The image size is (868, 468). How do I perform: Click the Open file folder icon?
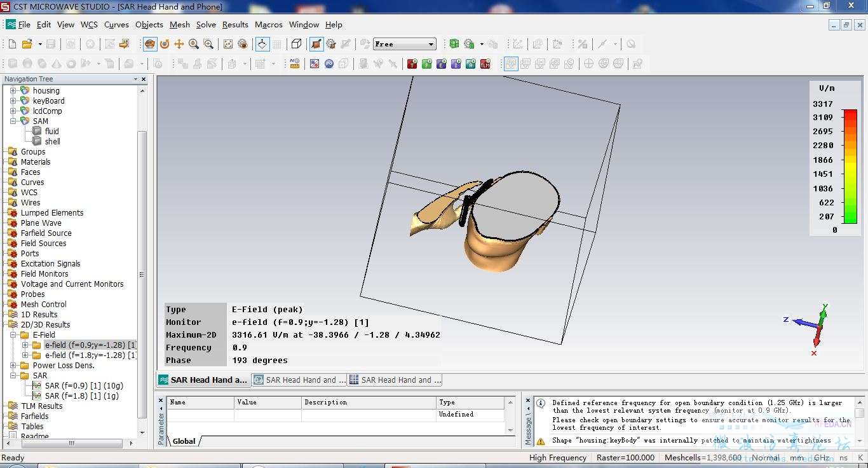[27, 44]
